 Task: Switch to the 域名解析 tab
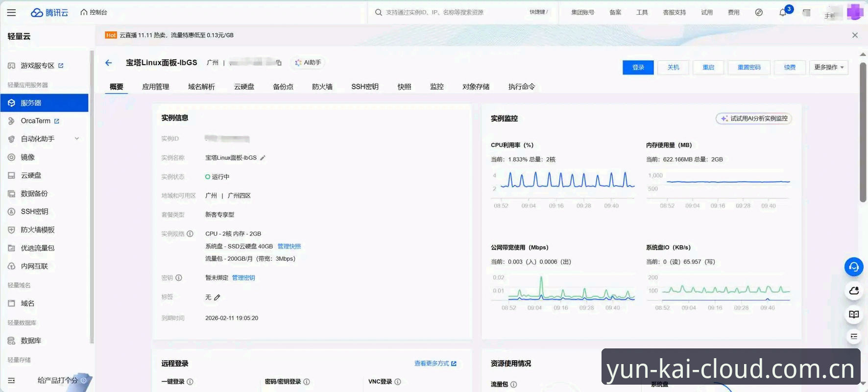click(x=201, y=87)
